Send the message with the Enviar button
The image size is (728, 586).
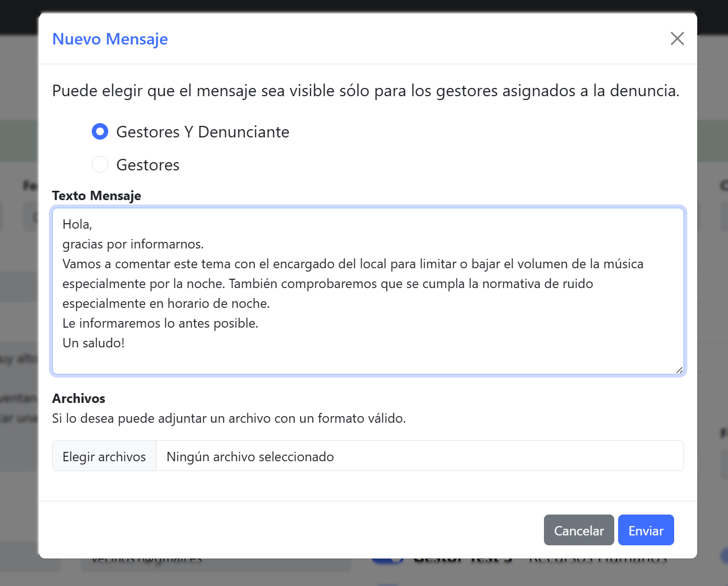[x=646, y=530]
